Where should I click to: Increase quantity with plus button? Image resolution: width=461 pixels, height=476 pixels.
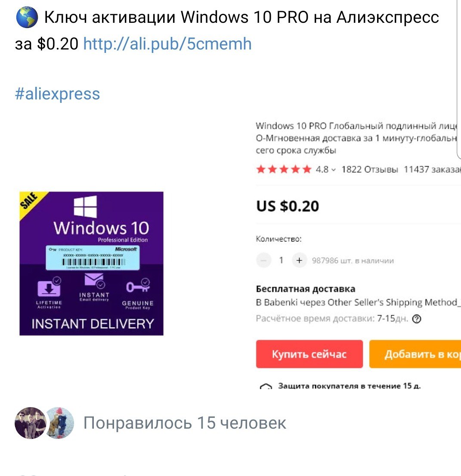(x=299, y=260)
